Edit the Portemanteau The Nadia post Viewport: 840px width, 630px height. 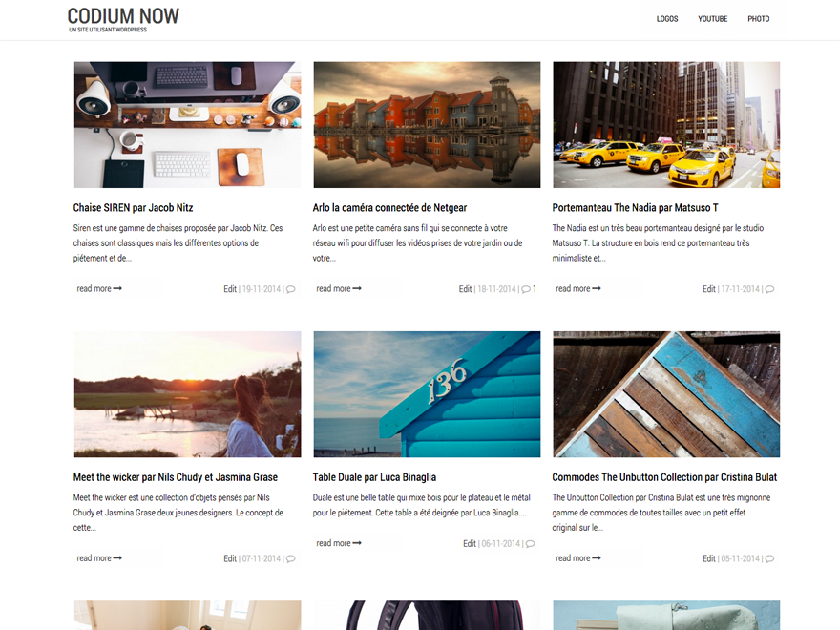[x=709, y=288]
